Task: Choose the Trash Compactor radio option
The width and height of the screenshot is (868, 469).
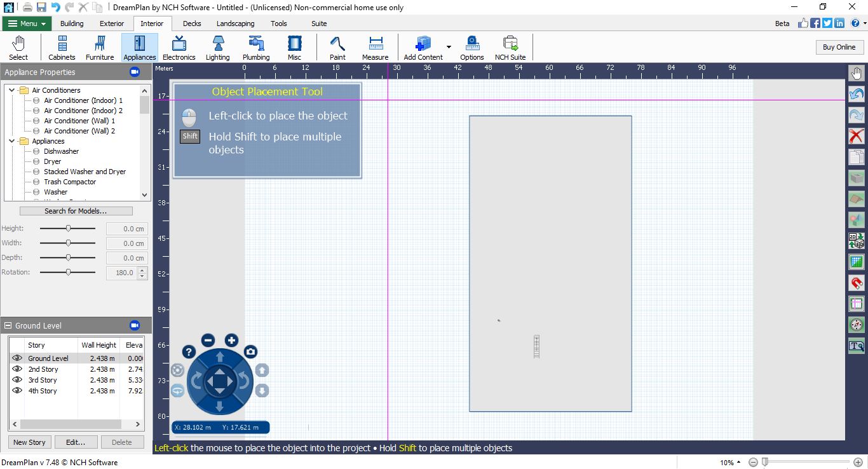Action: point(36,182)
